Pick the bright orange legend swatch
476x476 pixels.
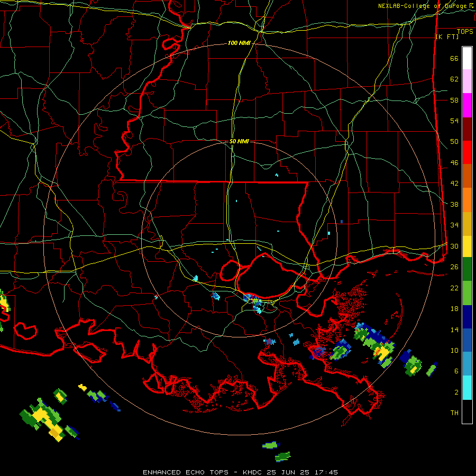coord(467,200)
